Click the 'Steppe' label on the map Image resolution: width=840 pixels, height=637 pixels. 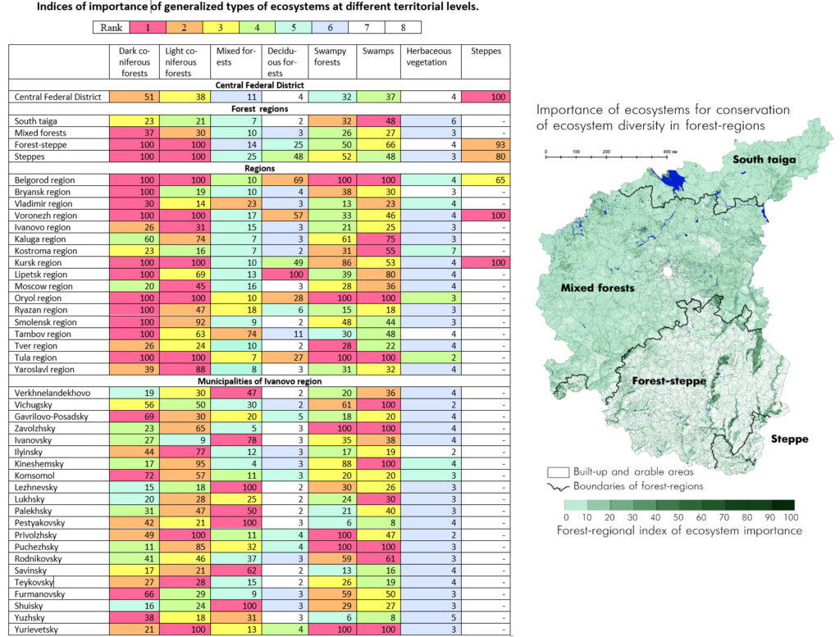[x=790, y=439]
